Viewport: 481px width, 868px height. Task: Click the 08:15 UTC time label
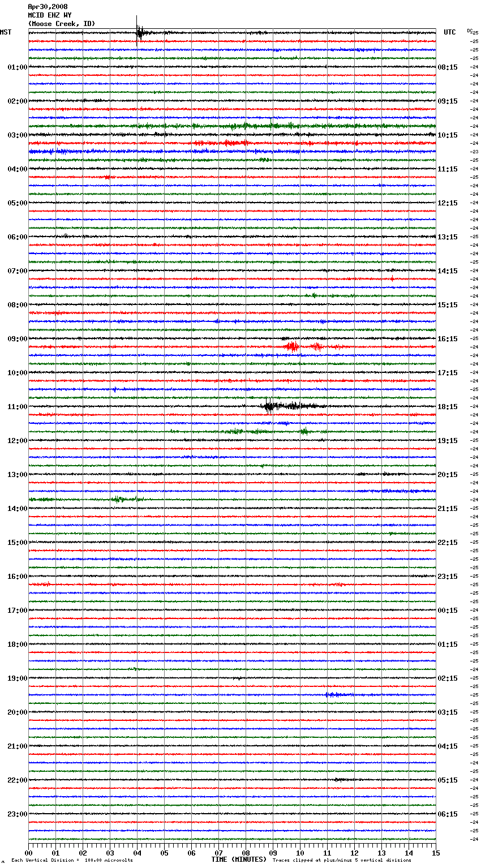click(448, 67)
